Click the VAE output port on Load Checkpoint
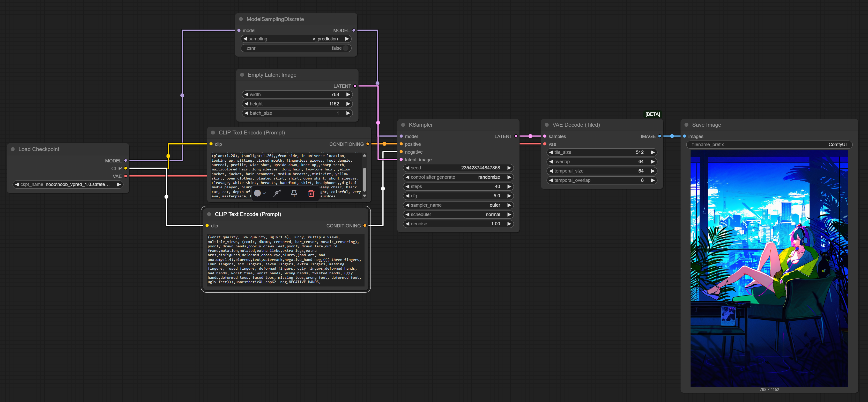The image size is (868, 402). [126, 176]
